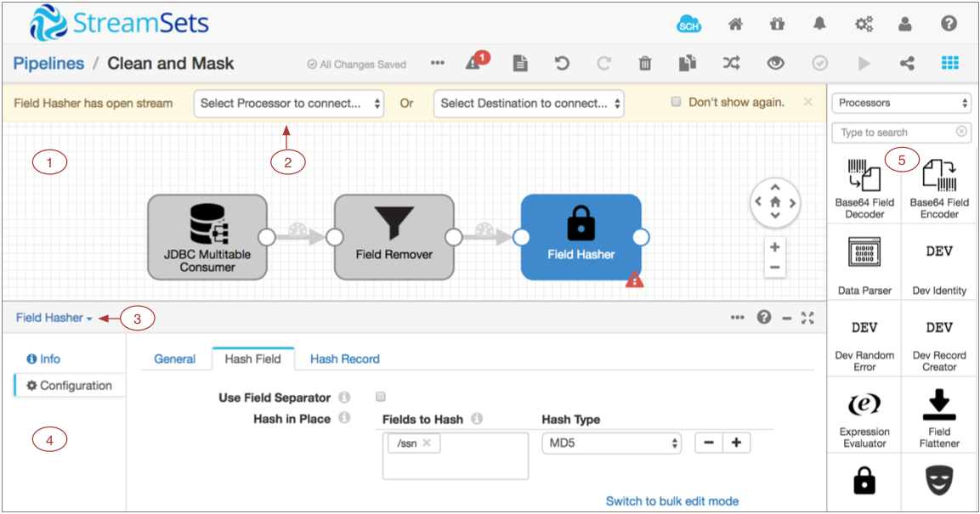Screen dimensions: 980x514
Task: Enable the Use Field Separator checkbox
Action: pos(381,397)
